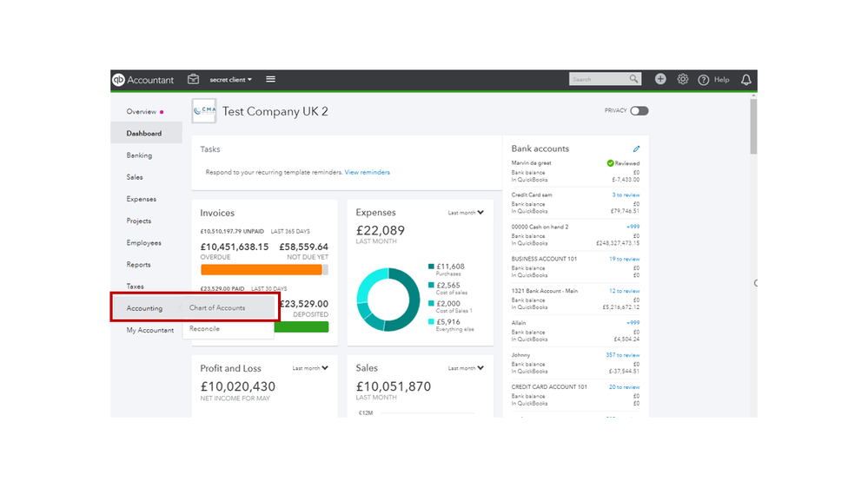Image resolution: width=868 pixels, height=488 pixels.
Task: Open the settings gear icon
Action: coord(683,79)
